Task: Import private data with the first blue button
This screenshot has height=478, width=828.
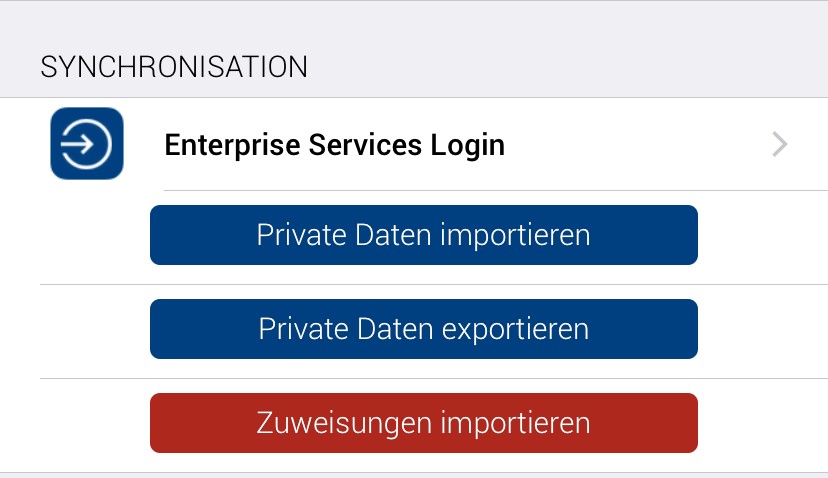Action: [x=423, y=235]
